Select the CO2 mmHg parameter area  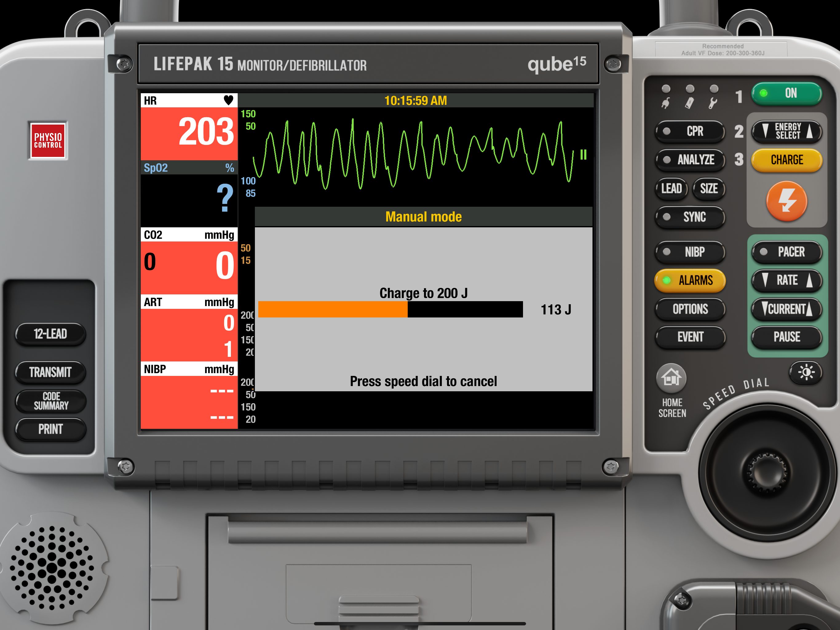click(189, 261)
